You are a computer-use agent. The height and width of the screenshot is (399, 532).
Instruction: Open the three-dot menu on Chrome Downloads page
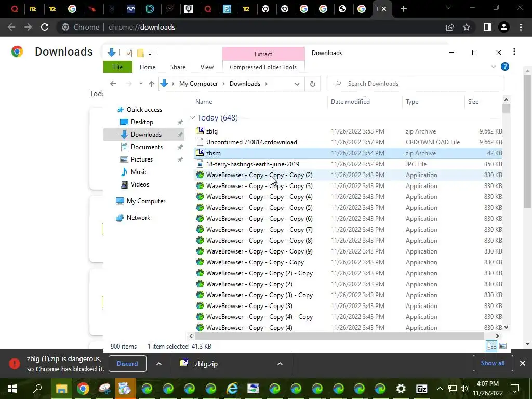(514, 51)
